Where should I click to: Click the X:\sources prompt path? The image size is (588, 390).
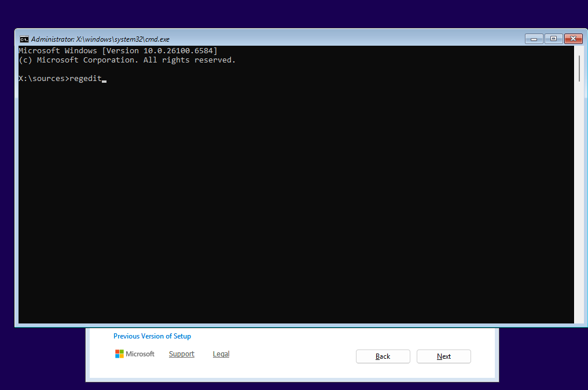point(42,79)
